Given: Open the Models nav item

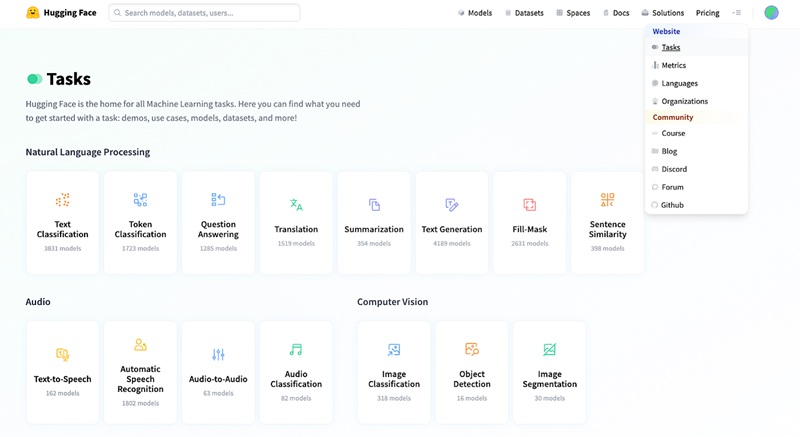Looking at the screenshot, I should coord(475,13).
